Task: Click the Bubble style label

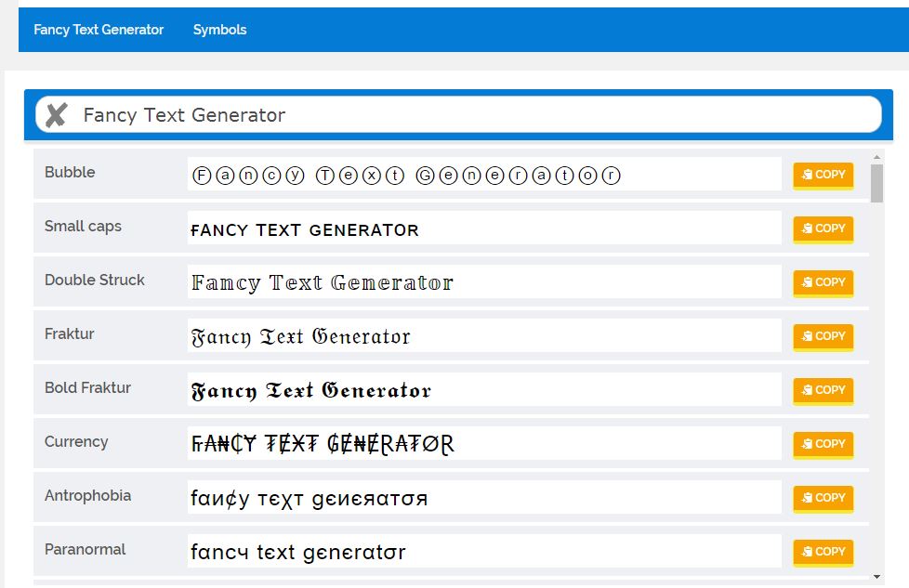Action: point(70,172)
